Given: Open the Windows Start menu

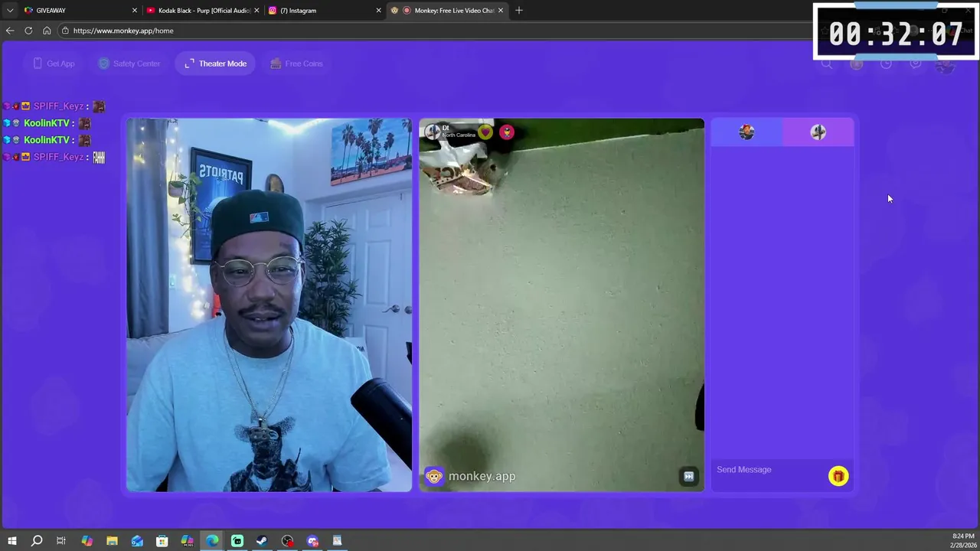Looking at the screenshot, I should click(11, 541).
